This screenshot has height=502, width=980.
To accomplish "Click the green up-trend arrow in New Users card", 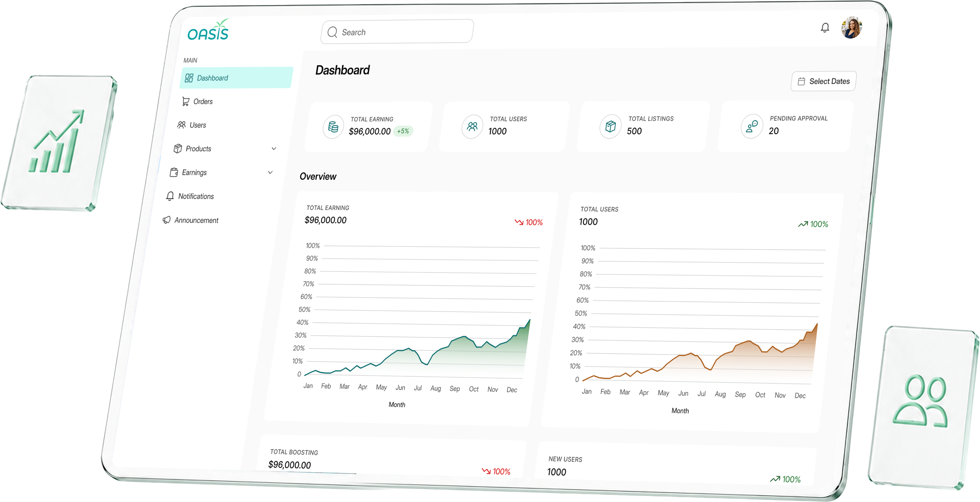I will coord(775,479).
